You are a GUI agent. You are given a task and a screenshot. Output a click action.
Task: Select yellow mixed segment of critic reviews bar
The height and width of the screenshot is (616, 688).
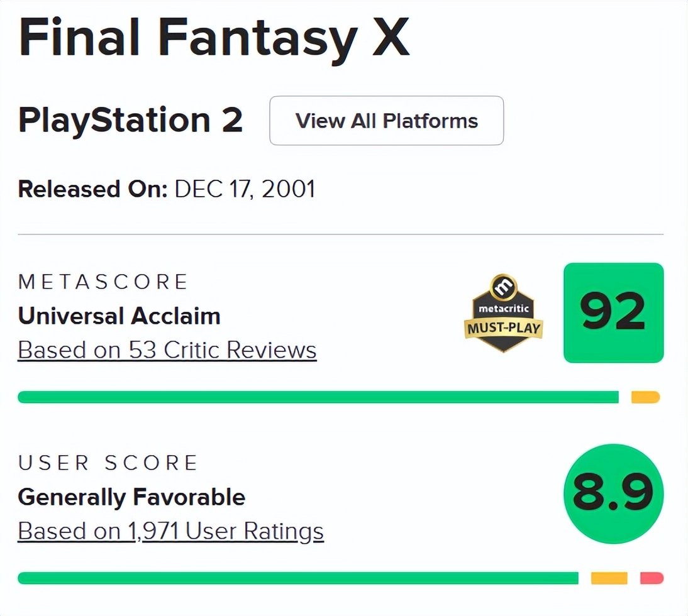[x=645, y=397]
